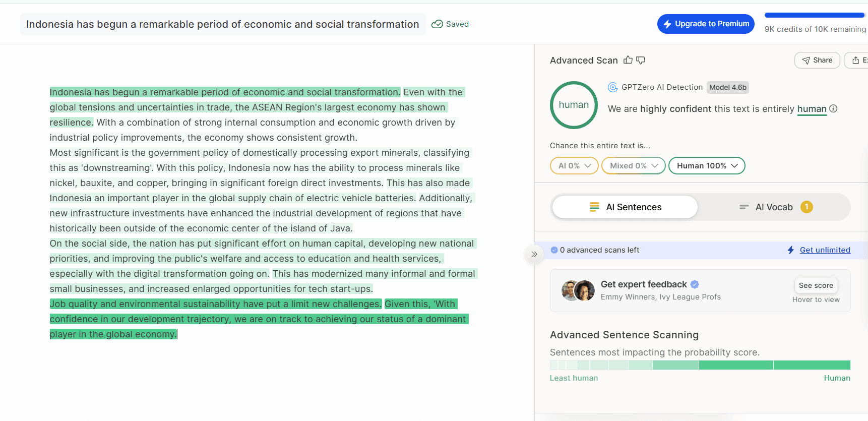Click the GPTZero AI Detection logo icon
This screenshot has height=421, width=868.
point(612,87)
